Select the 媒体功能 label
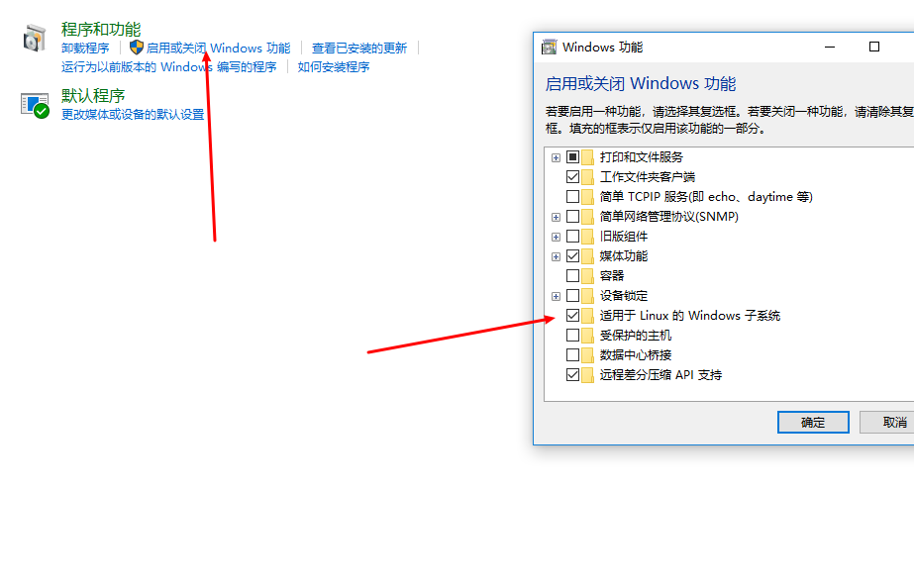 point(624,256)
